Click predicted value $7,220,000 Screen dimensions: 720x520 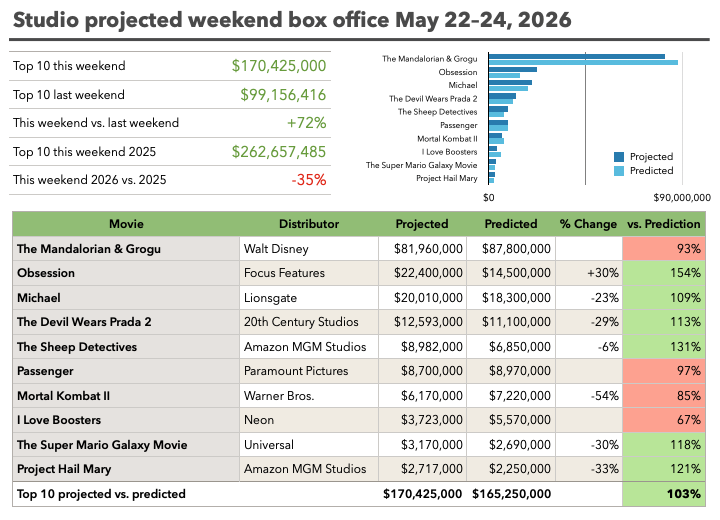click(x=511, y=396)
